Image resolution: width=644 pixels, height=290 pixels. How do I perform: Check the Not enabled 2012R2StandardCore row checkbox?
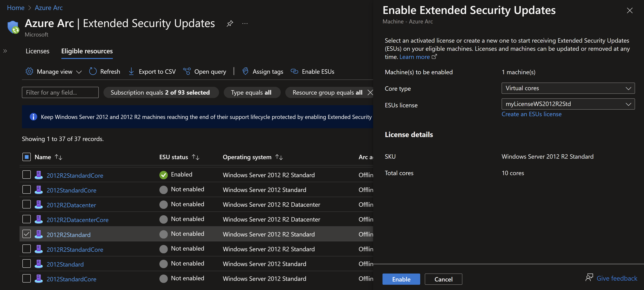click(x=27, y=249)
